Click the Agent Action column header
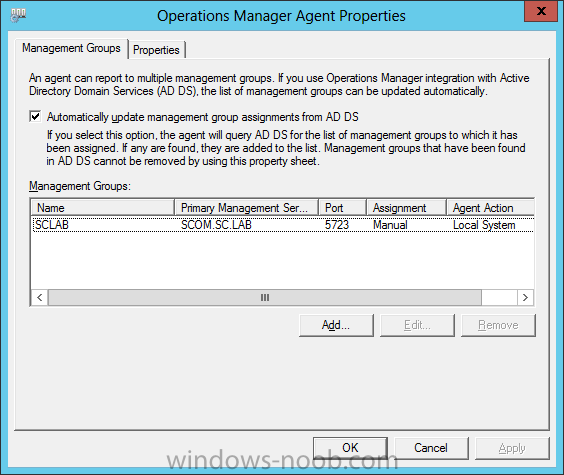The image size is (564, 475). point(490,208)
